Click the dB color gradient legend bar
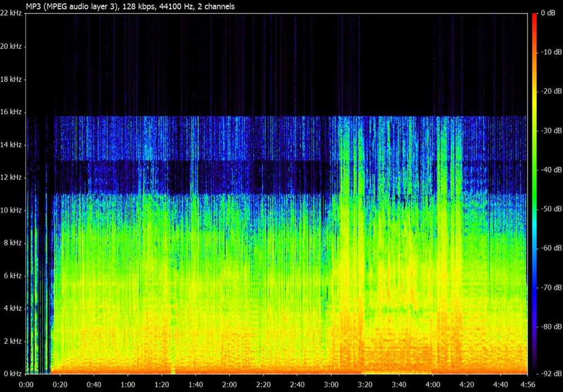This screenshot has width=563, height=392. coord(535,193)
